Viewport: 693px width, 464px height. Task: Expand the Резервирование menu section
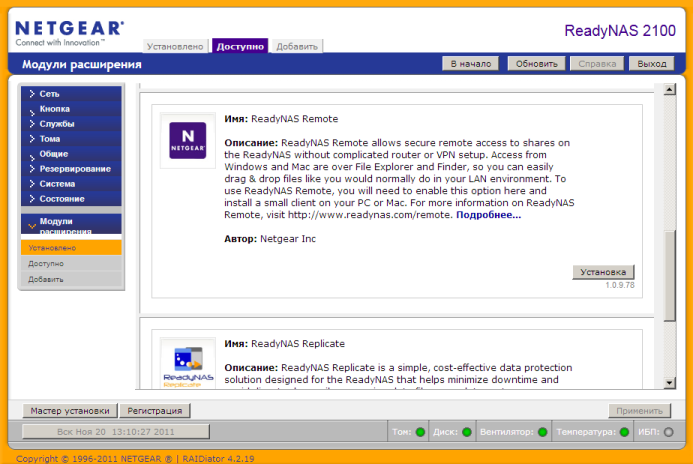(x=71, y=169)
